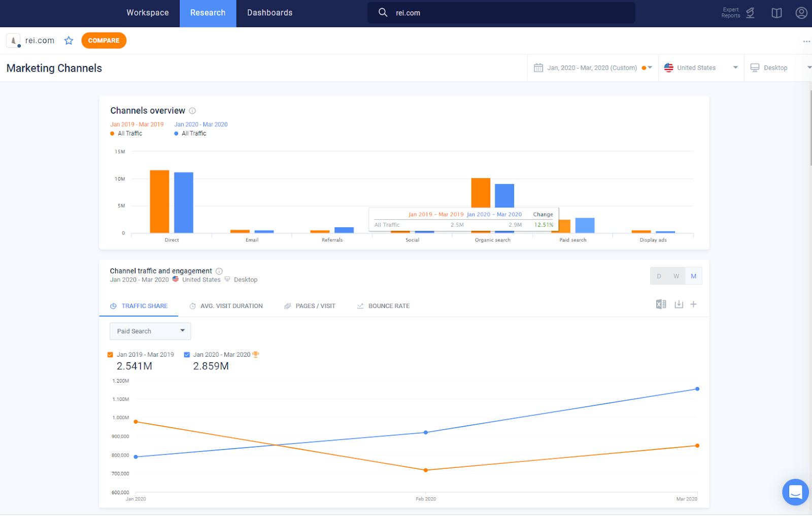Click the blue Paid search bar
The width and height of the screenshot is (812, 516).
[x=585, y=225]
